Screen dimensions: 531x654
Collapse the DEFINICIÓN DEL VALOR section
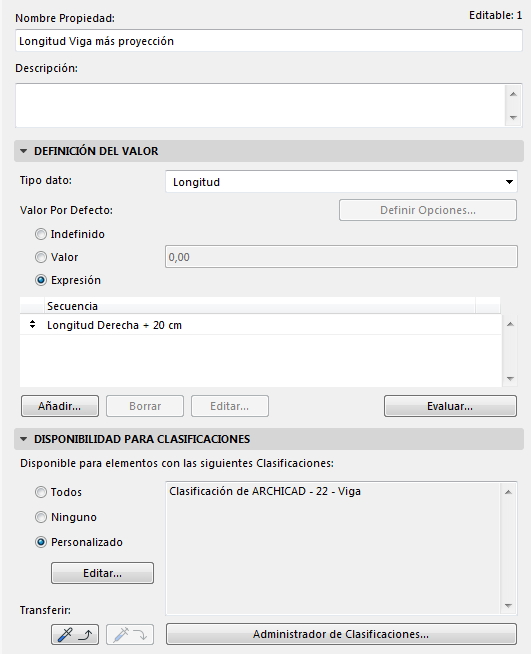[x=24, y=151]
